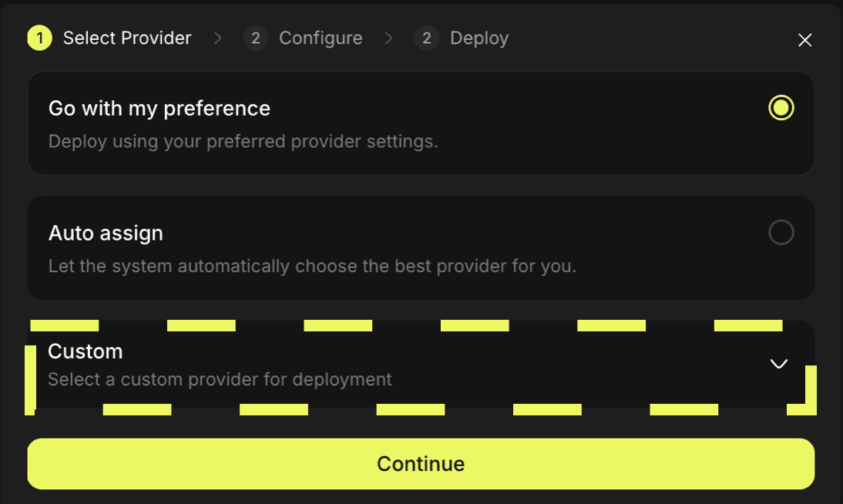Click the selected radio indicator beside Go with my preference
This screenshot has width=843, height=504.
[781, 109]
